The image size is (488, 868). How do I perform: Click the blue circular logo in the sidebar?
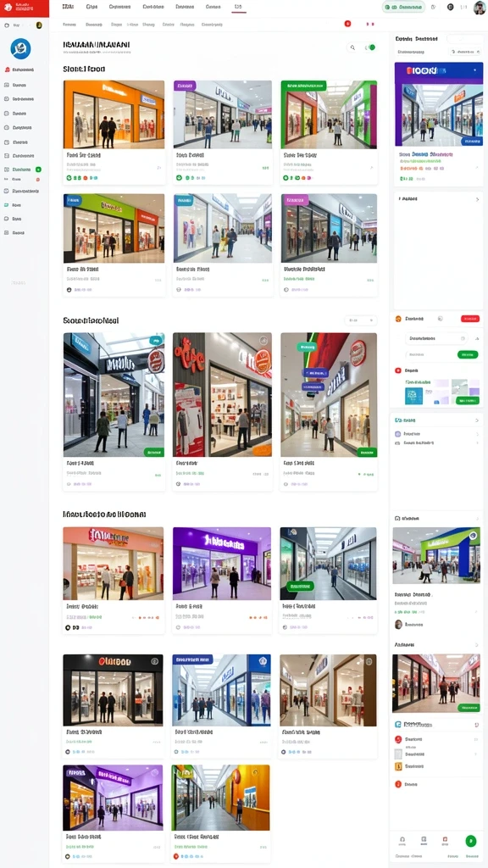tap(20, 48)
